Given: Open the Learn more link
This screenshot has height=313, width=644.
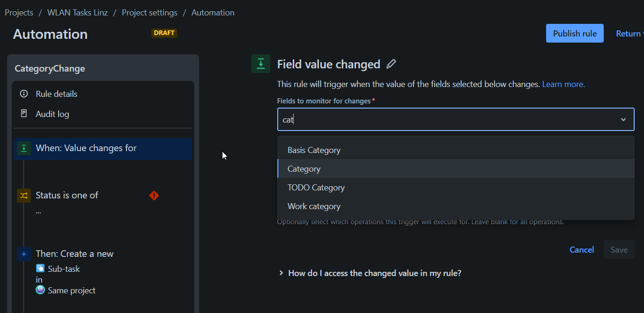Looking at the screenshot, I should [563, 84].
